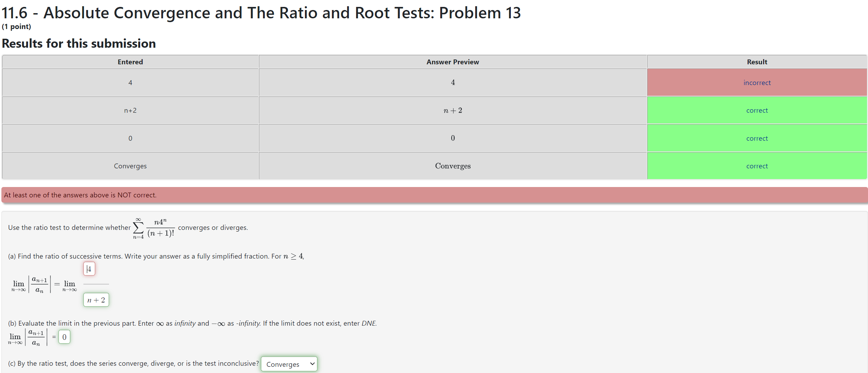The width and height of the screenshot is (868, 373).
Task: Select the Answer Preview column header
Action: 453,62
